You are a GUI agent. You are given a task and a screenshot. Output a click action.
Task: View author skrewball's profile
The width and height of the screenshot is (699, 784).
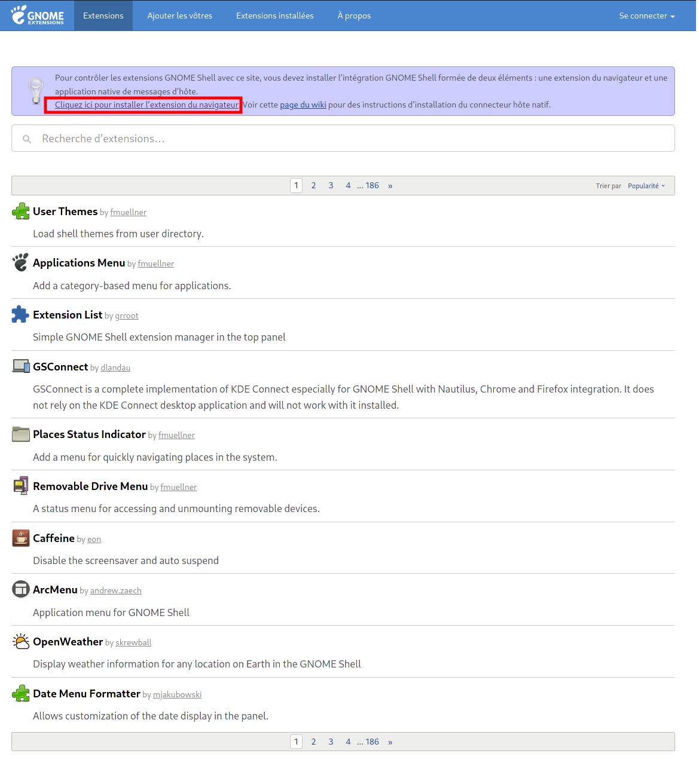click(x=133, y=643)
